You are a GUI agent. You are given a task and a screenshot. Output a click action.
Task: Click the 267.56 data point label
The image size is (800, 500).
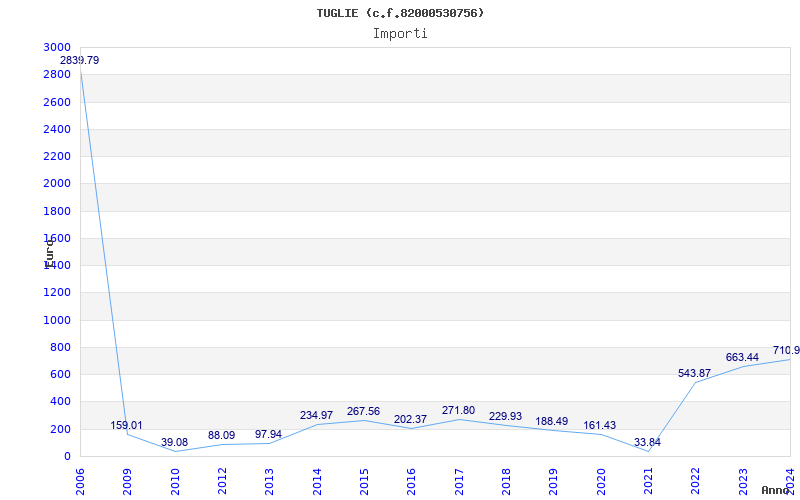pos(363,411)
